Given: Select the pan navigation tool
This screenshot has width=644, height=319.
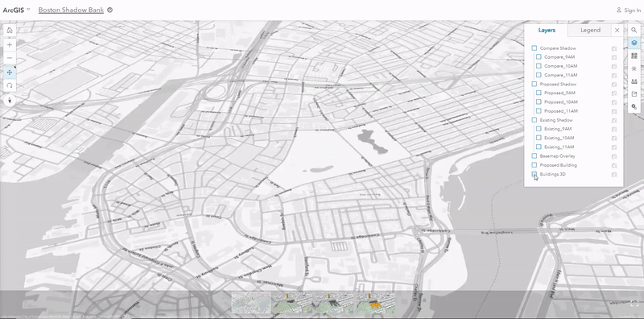Looking at the screenshot, I should [10, 72].
